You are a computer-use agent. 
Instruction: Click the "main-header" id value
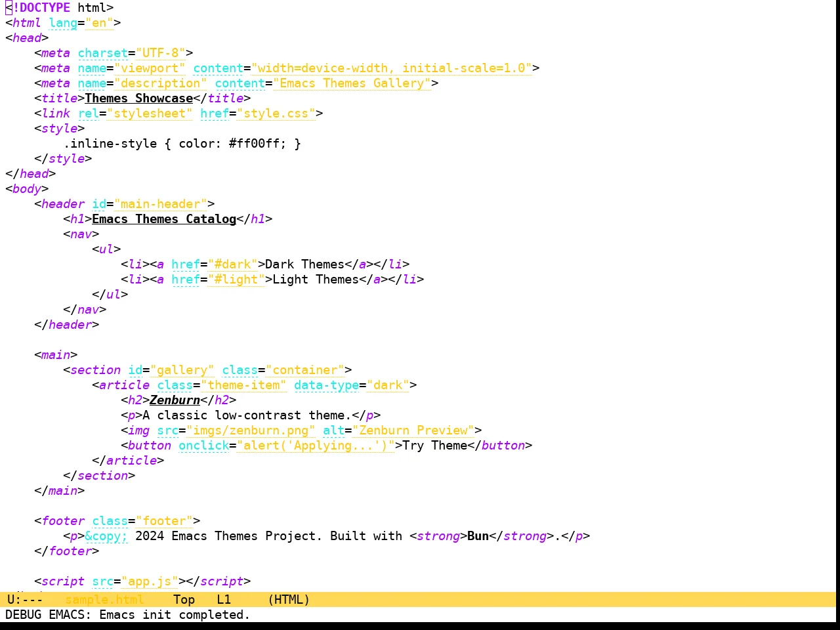click(161, 204)
